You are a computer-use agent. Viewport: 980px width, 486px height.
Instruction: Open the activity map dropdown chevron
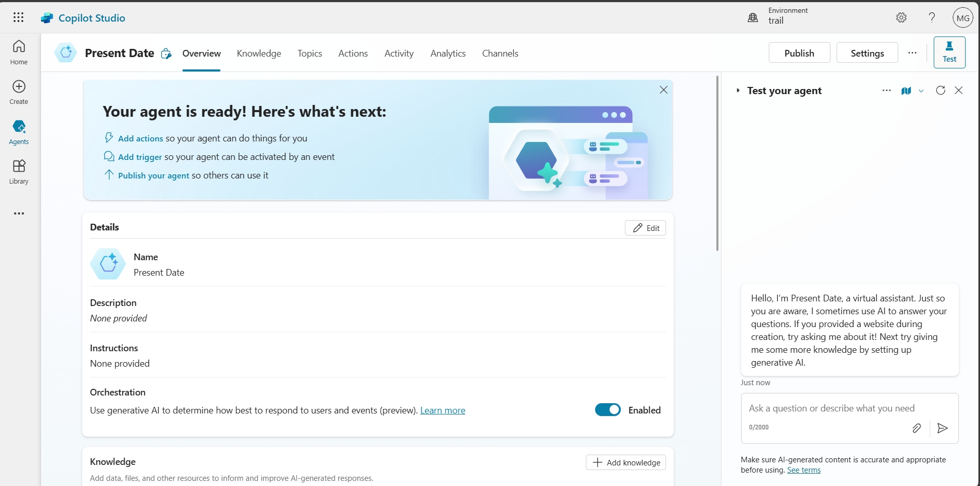point(921,91)
